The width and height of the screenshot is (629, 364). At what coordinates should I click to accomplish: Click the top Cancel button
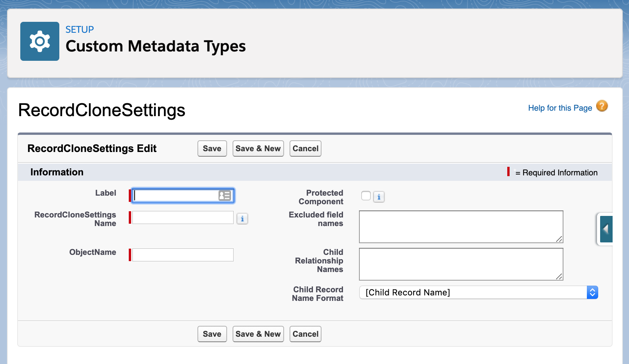point(305,148)
